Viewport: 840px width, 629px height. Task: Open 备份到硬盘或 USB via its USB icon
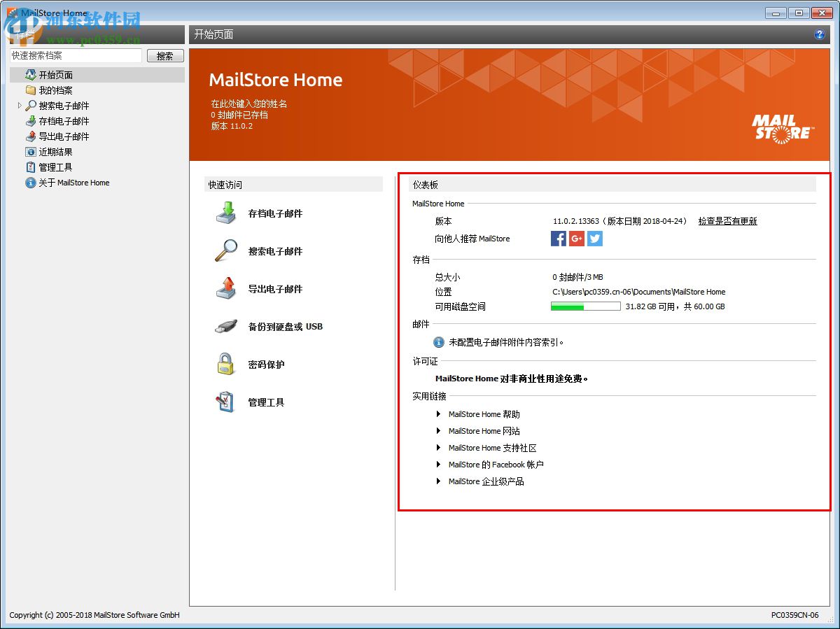225,326
